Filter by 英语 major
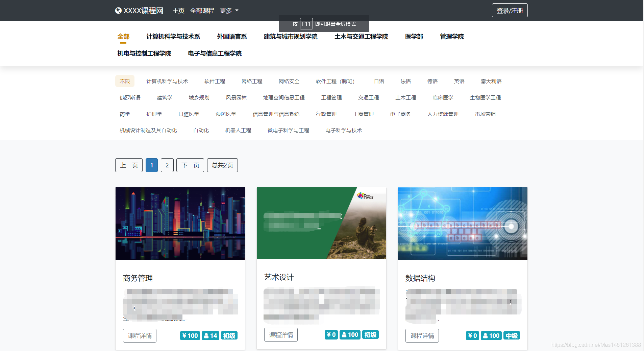Viewport: 644px width, 351px height. tap(459, 81)
